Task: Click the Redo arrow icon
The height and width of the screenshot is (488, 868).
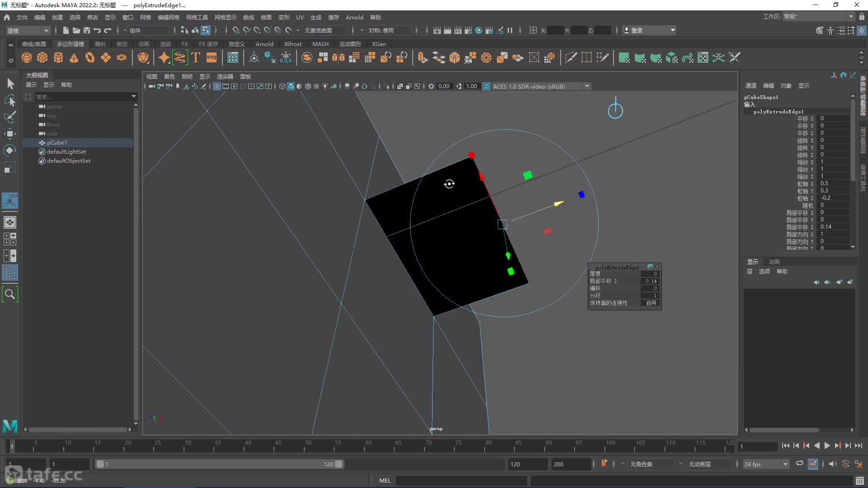Action: coord(108,30)
